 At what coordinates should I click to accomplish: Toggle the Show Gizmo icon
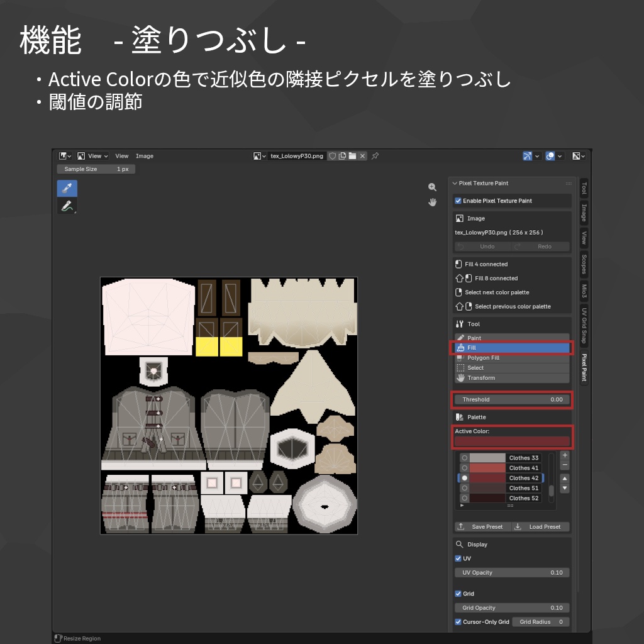[527, 156]
